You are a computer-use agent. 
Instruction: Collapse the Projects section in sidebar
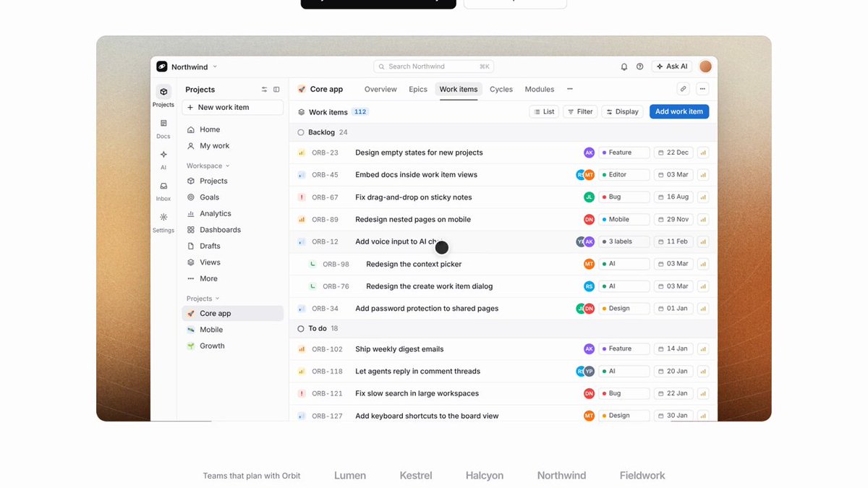point(203,299)
